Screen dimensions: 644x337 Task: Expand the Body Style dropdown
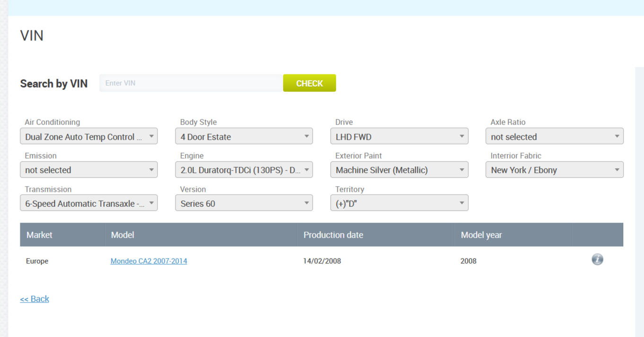point(244,136)
